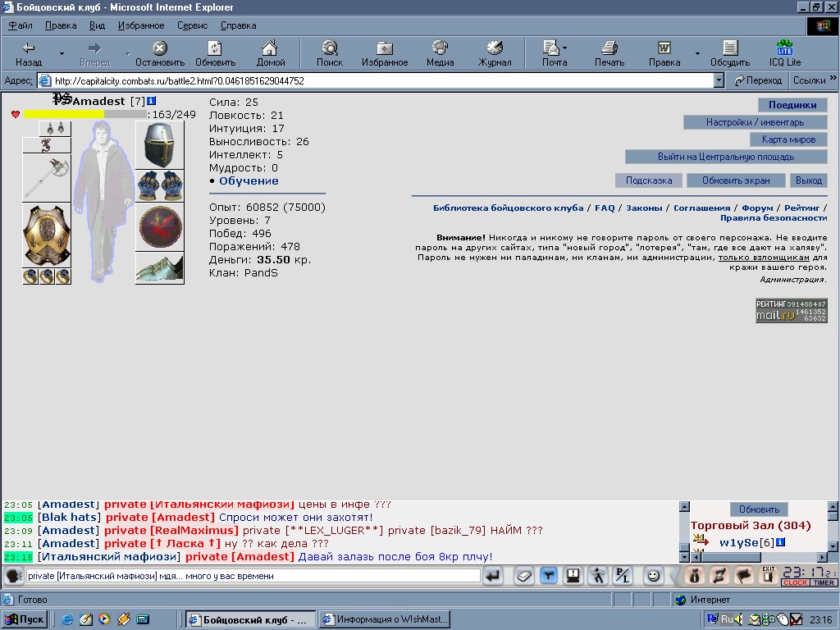Open the Back button history dropdown
The image size is (840, 630).
point(62,53)
